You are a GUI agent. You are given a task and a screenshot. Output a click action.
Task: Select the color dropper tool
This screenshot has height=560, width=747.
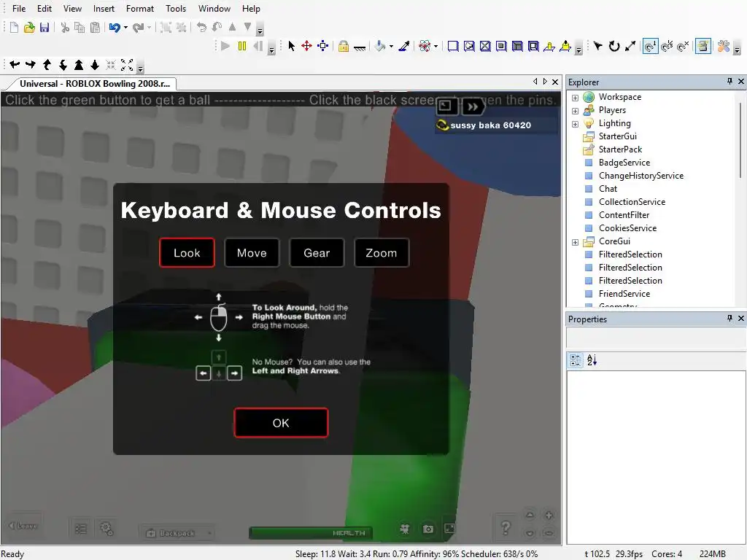(404, 46)
